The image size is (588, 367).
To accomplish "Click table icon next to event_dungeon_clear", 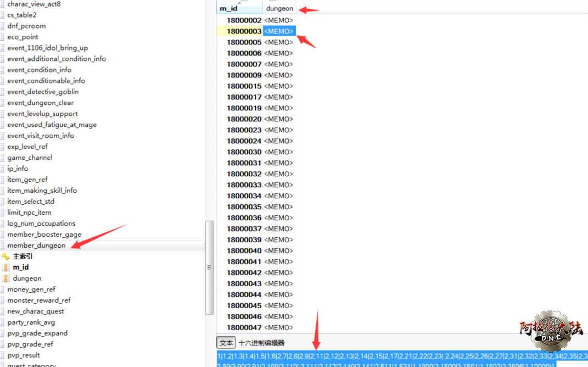I will point(2,103).
